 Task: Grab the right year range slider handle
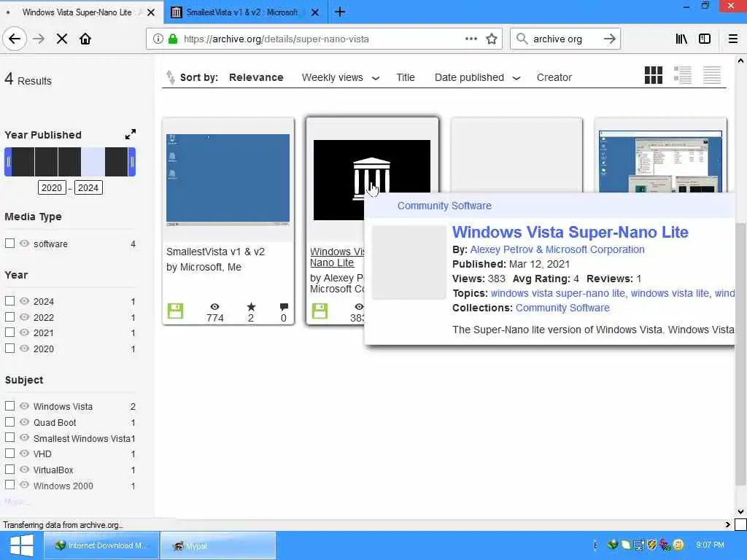[132, 162]
